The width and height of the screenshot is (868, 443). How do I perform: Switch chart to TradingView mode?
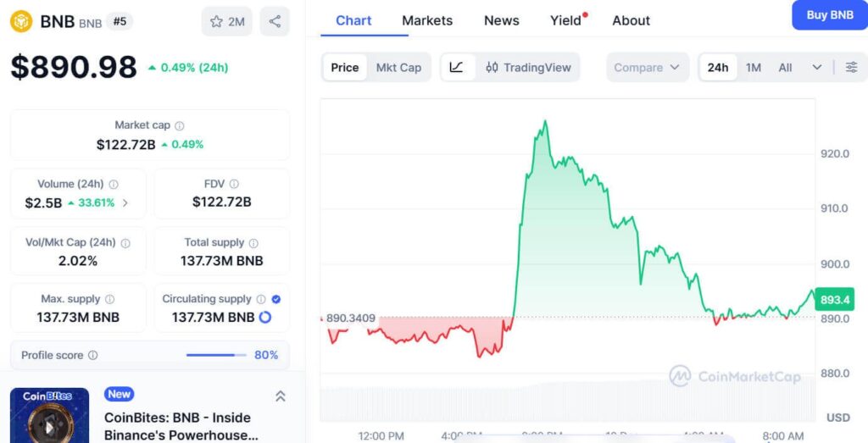point(528,67)
